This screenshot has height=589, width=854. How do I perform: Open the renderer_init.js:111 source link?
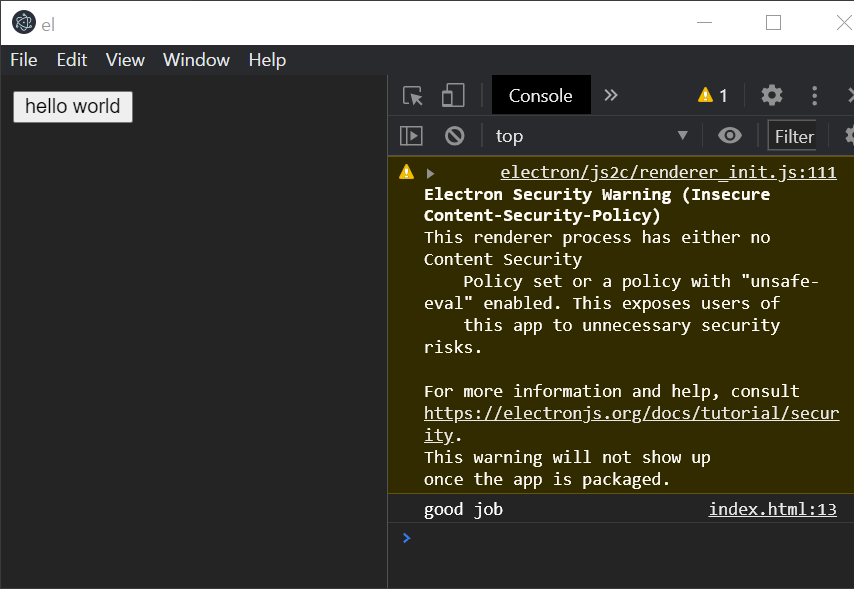[668, 172]
